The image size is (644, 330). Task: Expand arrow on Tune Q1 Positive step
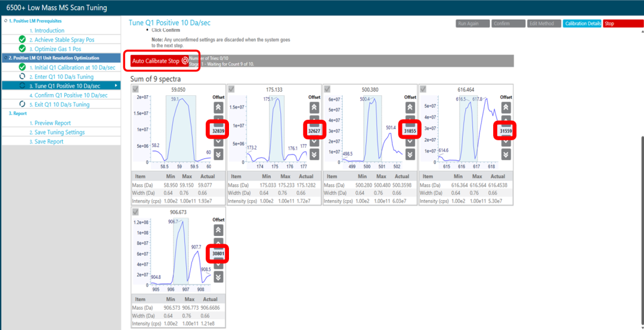tap(116, 86)
